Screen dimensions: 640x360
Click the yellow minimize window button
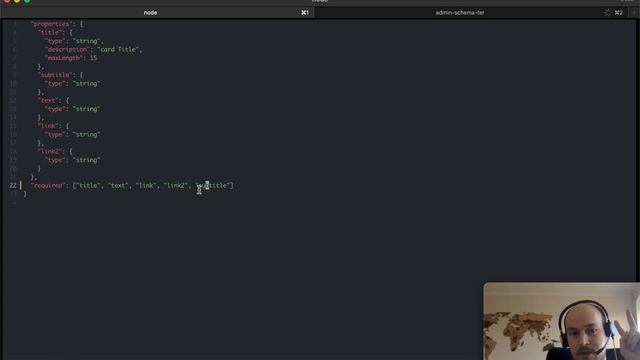(x=17, y=1)
